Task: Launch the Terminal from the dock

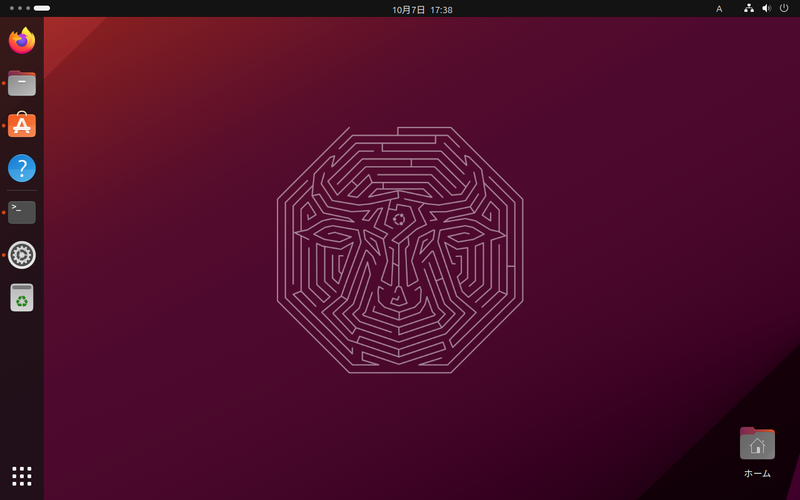Action: 22,212
